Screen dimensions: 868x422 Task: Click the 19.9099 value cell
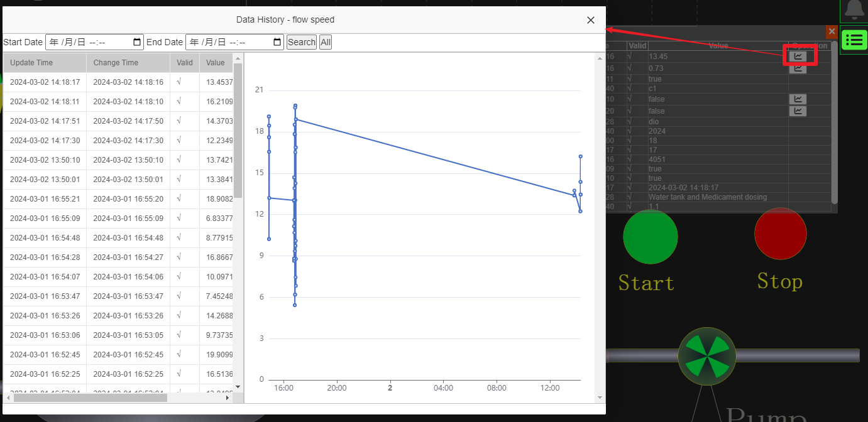point(217,355)
